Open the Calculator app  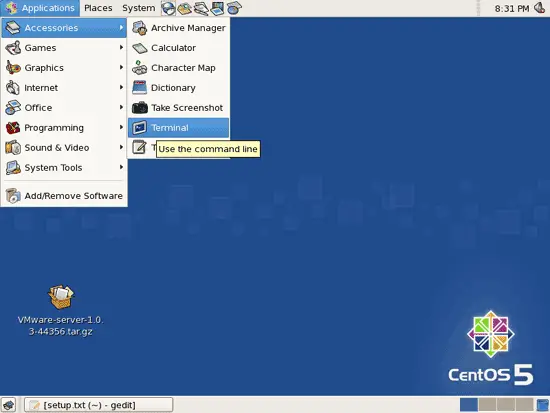[179, 48]
